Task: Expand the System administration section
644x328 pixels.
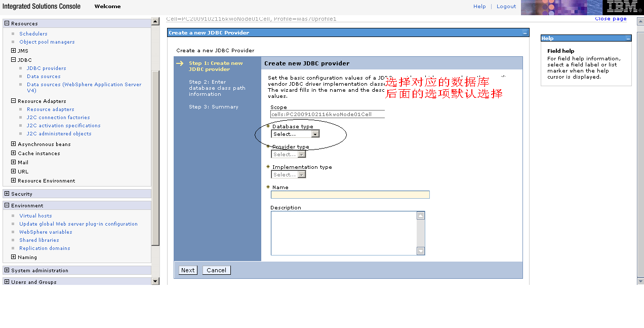Action: [6, 270]
